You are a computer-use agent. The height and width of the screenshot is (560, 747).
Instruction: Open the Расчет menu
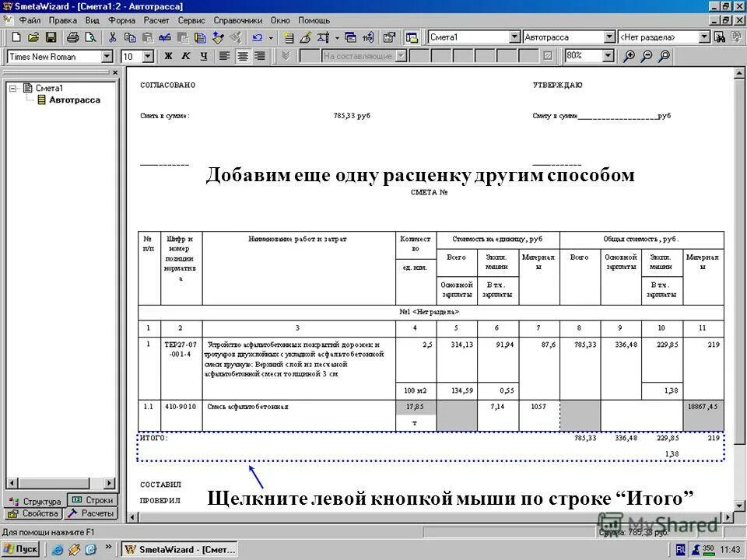pos(156,20)
